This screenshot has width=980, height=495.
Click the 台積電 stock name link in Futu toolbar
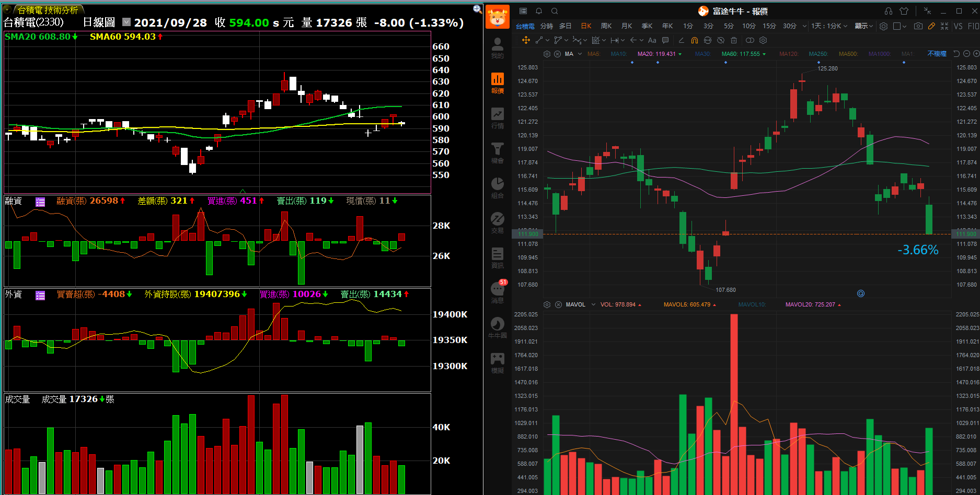525,26
